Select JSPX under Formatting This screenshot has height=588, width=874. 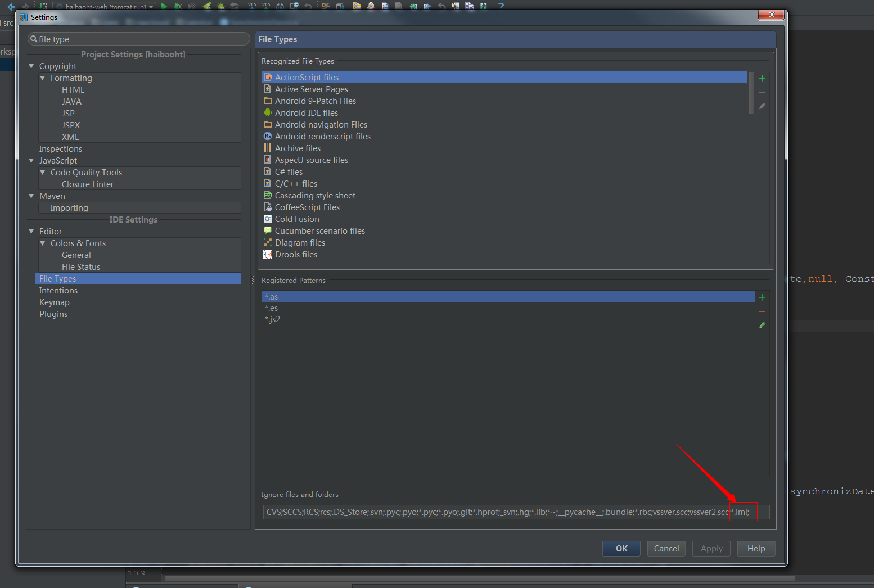pos(71,125)
